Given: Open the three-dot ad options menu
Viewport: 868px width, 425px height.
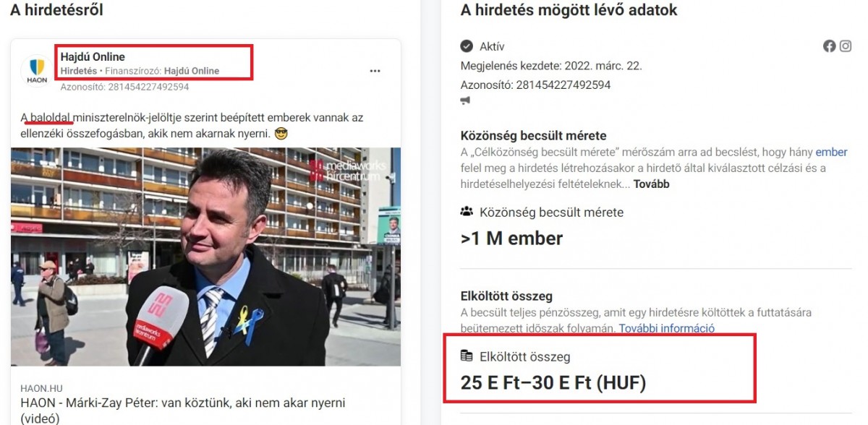Looking at the screenshot, I should [x=375, y=72].
